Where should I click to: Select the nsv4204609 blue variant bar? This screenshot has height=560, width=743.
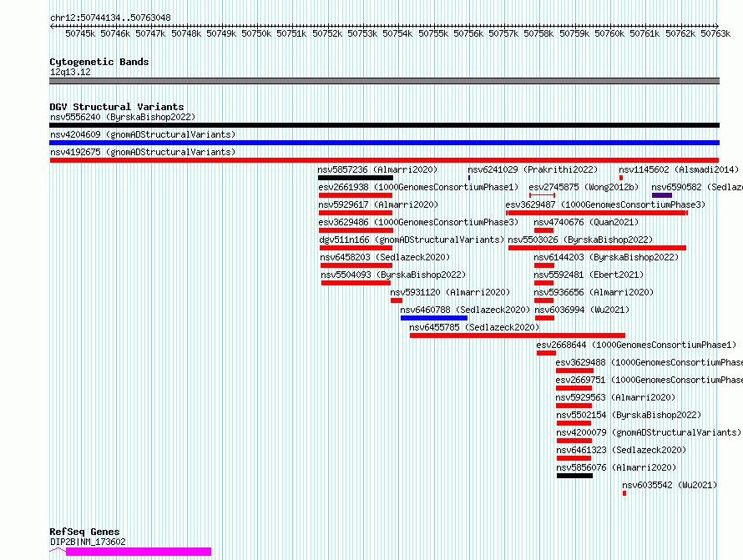384,143
